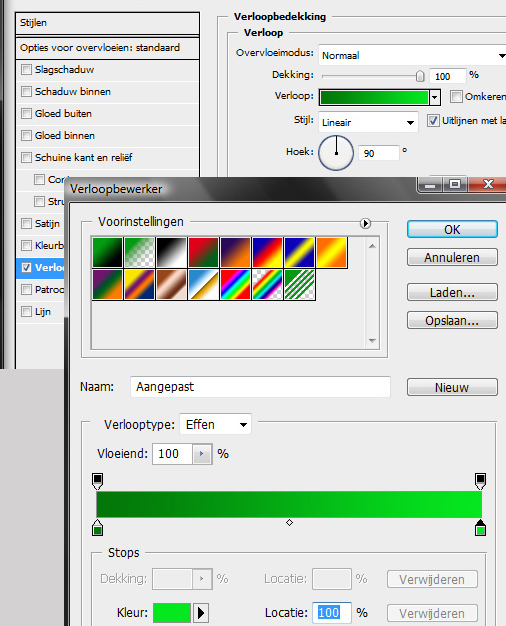Image resolution: width=506 pixels, height=626 pixels.
Task: Click the right opacity stop above gradient
Action: tap(480, 481)
